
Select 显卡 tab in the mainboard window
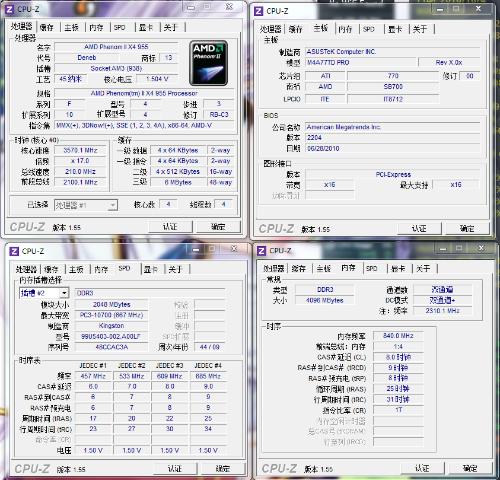395,29
